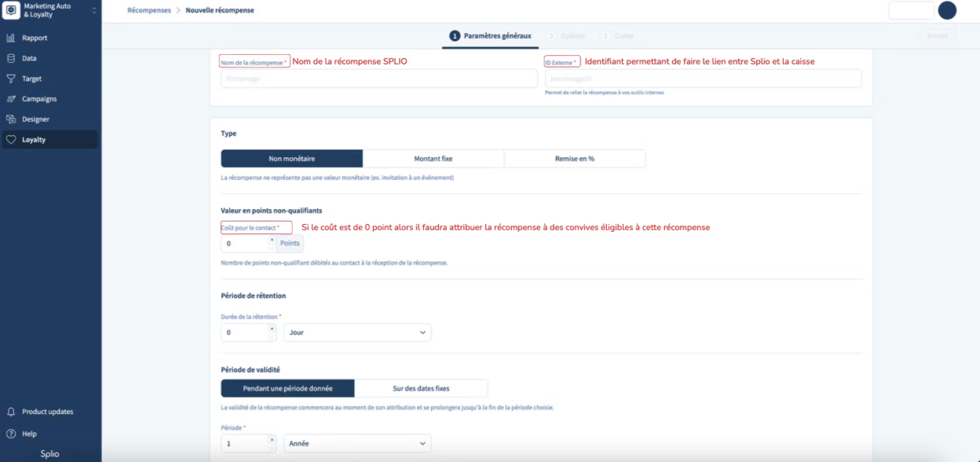
Task: Choose Montant fixe reward type
Action: point(433,159)
